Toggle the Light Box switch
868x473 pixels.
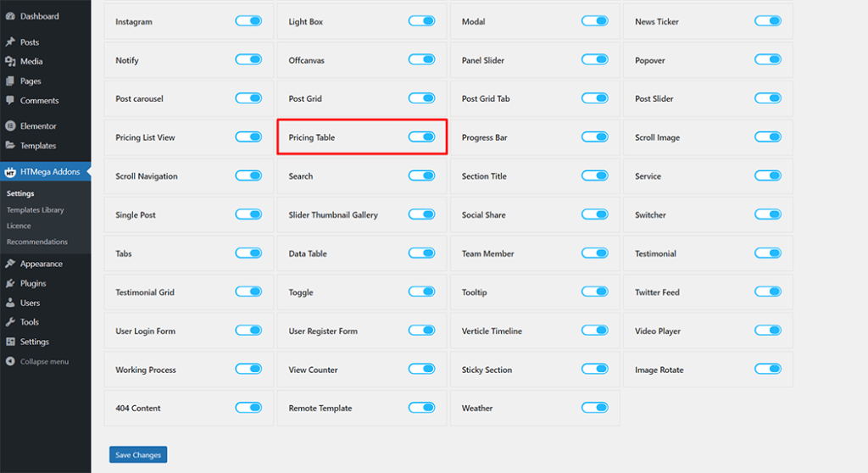pyautogui.click(x=422, y=21)
